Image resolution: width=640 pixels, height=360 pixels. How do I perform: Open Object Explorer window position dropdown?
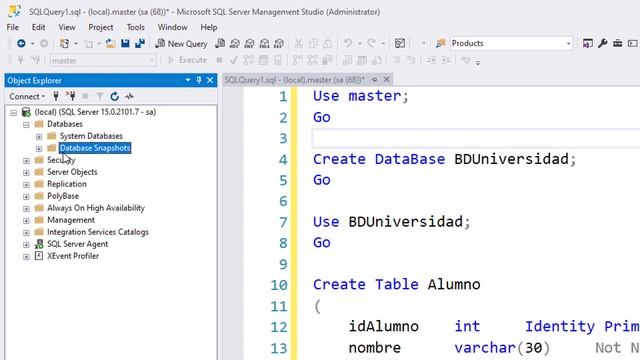(x=188, y=80)
